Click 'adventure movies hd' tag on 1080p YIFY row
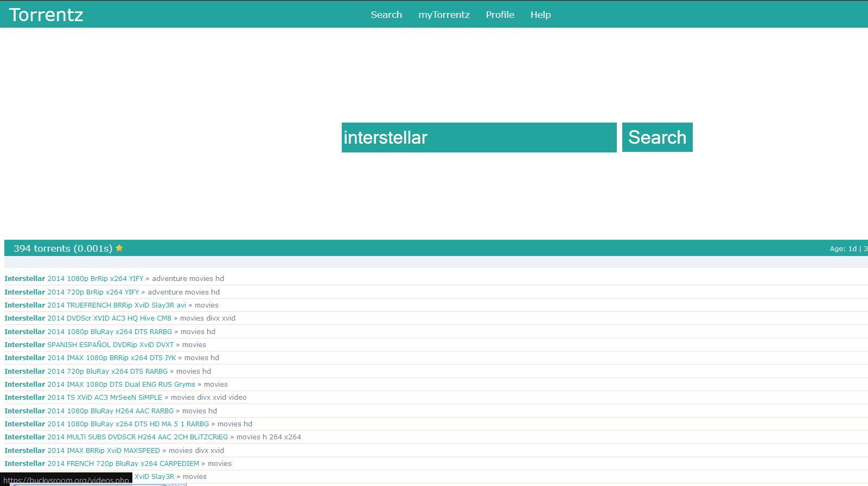This screenshot has width=868, height=486. 188,278
